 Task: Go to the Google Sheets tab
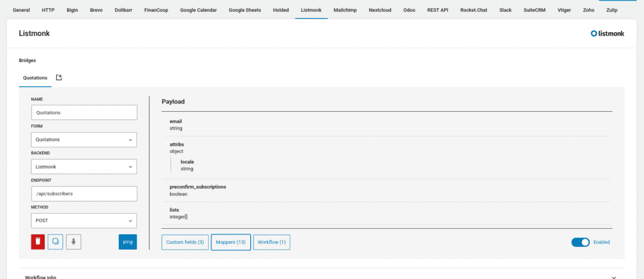point(245,10)
